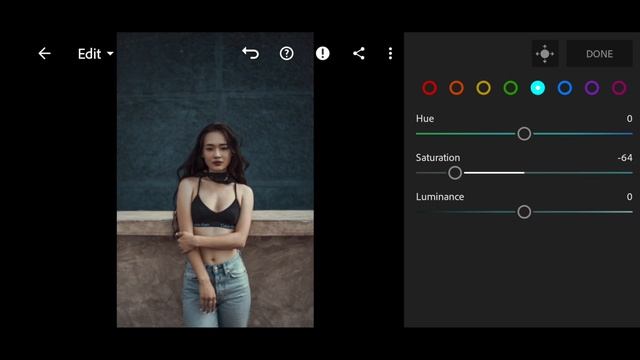Open the help question mark icon
This screenshot has height=360, width=640.
(287, 53)
